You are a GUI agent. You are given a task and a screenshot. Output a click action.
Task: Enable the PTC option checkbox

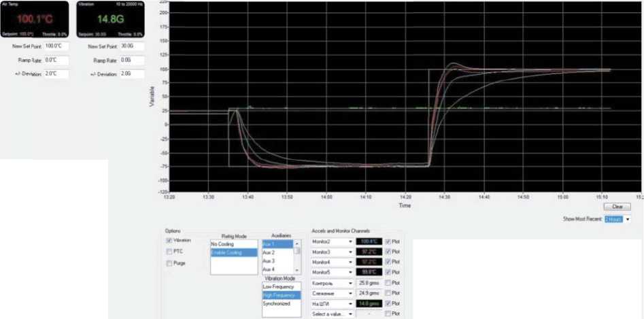click(x=169, y=252)
